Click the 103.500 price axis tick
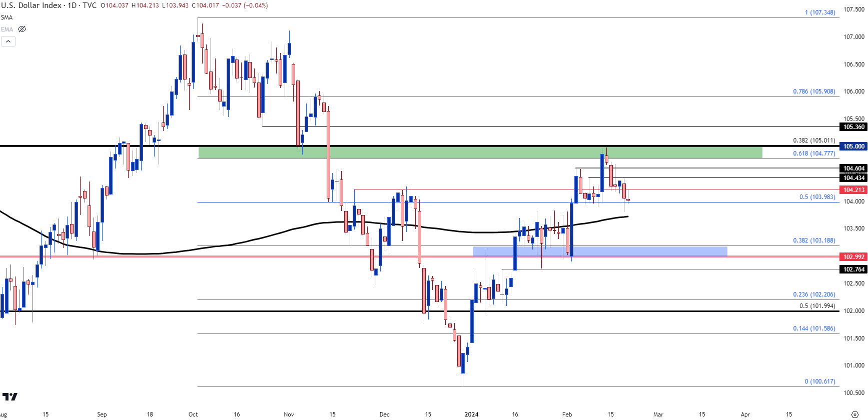 pos(854,228)
